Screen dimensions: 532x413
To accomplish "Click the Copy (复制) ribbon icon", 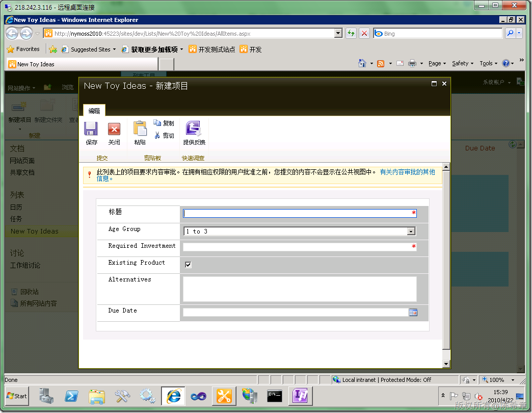I will (157, 122).
